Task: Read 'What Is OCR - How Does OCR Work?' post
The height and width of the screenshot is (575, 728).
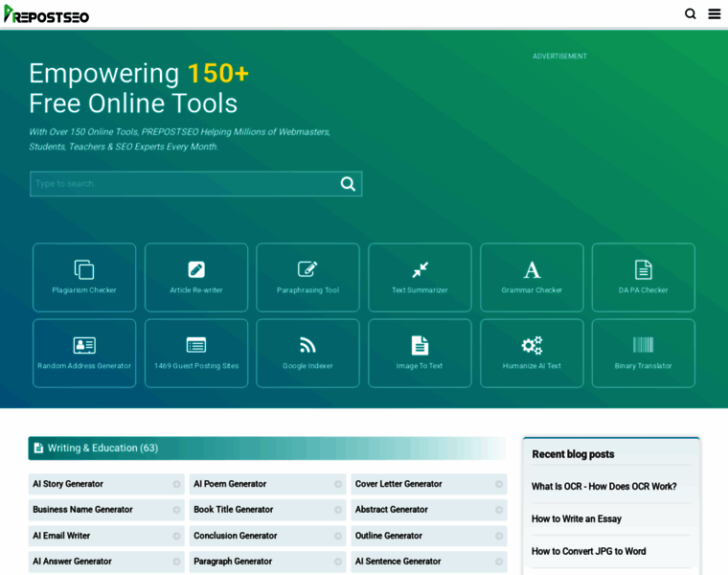Action: 604,486
